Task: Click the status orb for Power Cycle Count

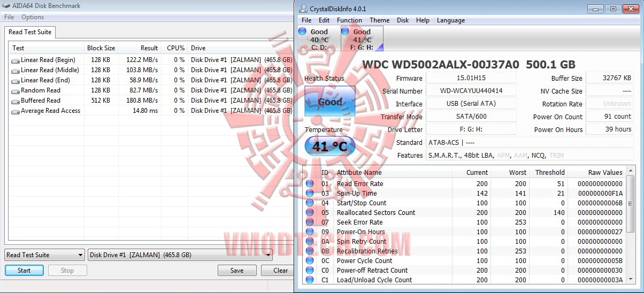Action: 309,261
